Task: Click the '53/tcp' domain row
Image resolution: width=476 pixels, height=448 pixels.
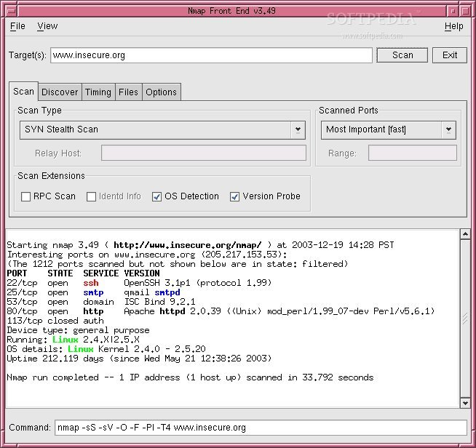Action: pos(101,302)
